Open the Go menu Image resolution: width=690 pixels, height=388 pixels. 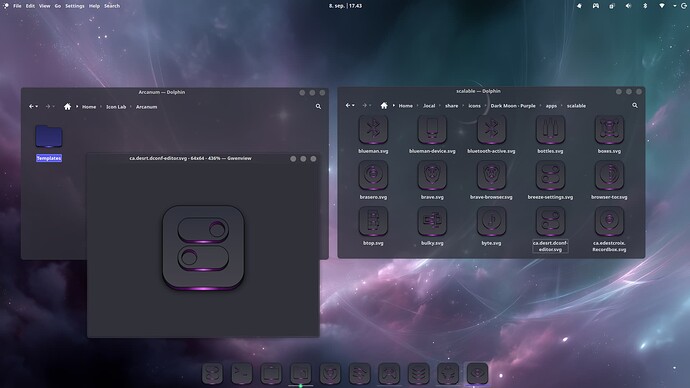(x=58, y=6)
